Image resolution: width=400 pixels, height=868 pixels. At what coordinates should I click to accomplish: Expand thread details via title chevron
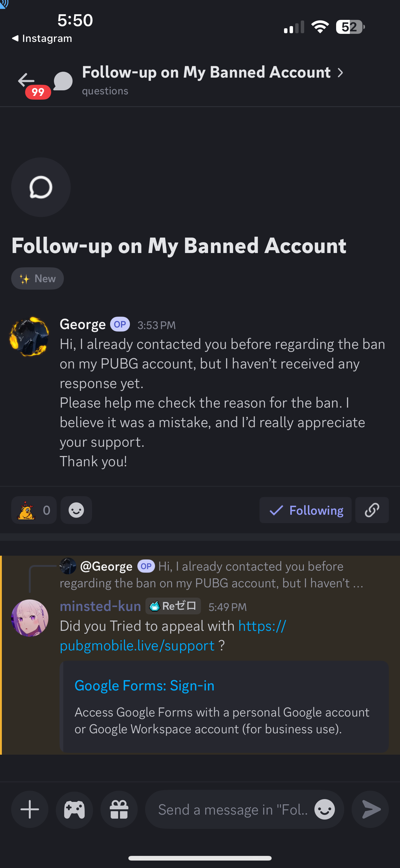click(x=340, y=72)
